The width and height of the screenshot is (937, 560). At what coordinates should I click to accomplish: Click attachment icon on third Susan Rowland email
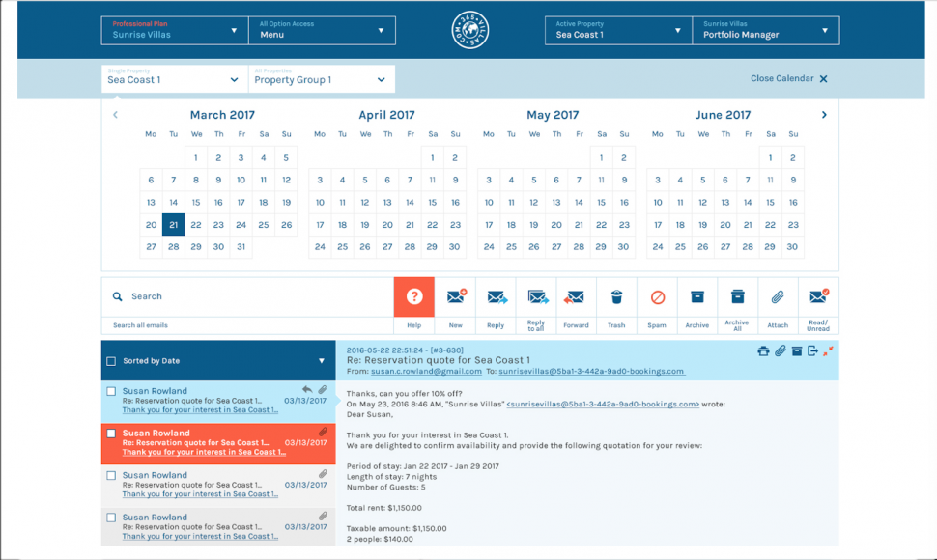tap(323, 473)
